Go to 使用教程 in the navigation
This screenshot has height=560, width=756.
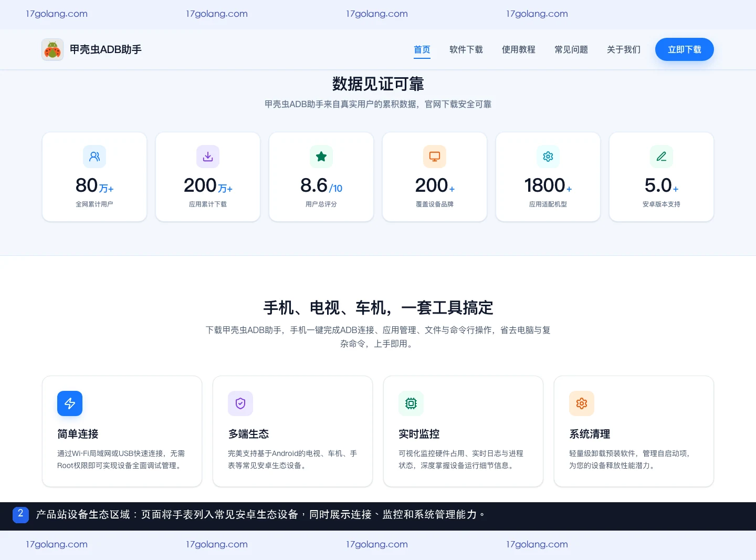click(x=519, y=49)
